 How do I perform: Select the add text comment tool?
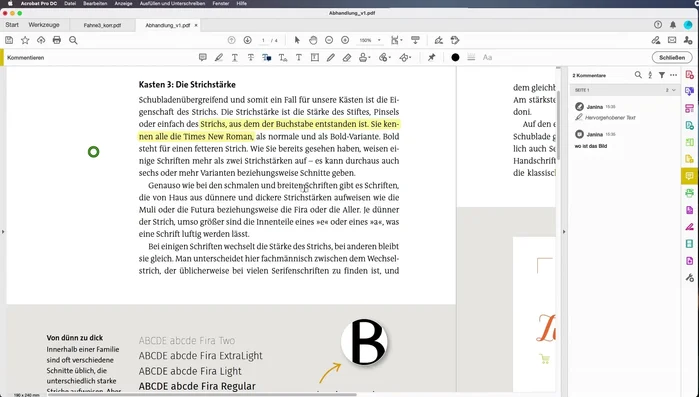[x=299, y=57]
